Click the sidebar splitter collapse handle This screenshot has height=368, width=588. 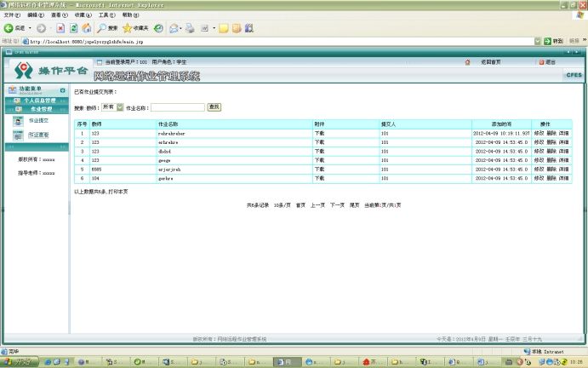[70, 208]
